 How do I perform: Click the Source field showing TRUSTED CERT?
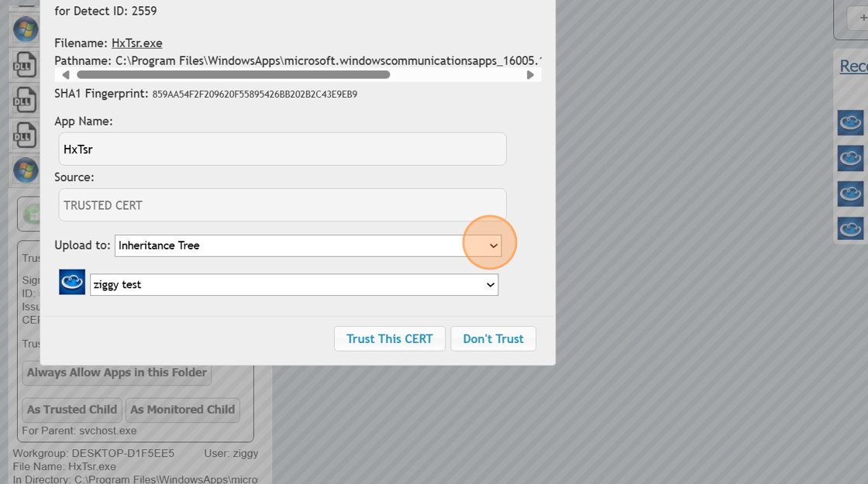tap(282, 205)
